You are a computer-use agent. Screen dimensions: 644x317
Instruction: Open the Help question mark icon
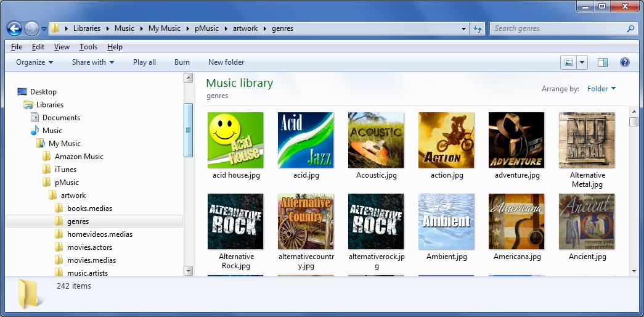click(625, 62)
